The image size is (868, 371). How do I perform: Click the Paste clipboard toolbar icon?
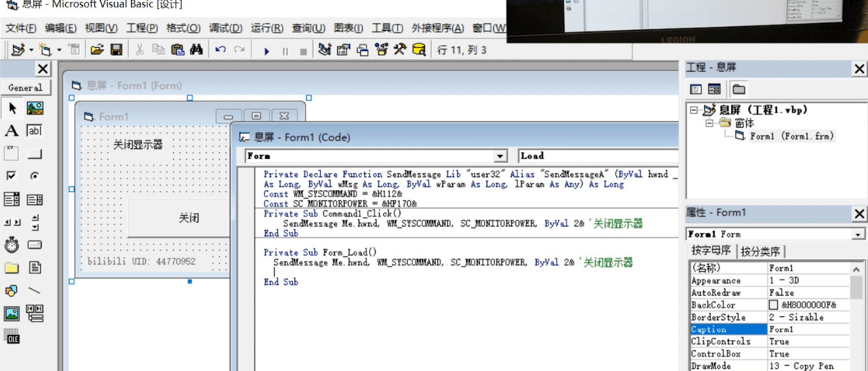click(177, 50)
